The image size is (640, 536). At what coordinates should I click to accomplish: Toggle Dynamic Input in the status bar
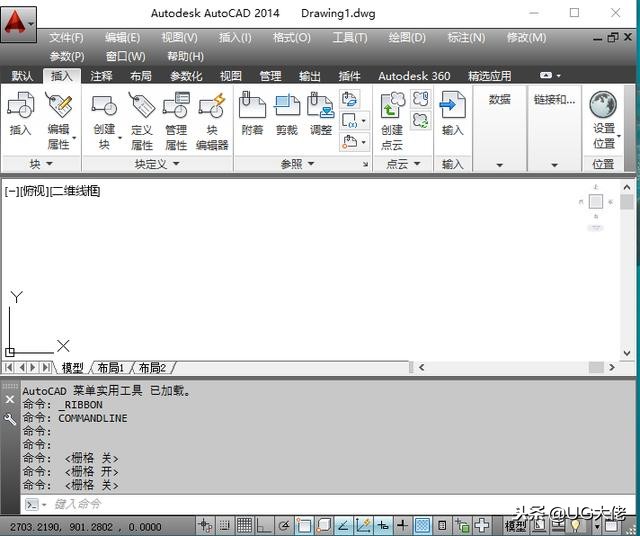(x=382, y=525)
